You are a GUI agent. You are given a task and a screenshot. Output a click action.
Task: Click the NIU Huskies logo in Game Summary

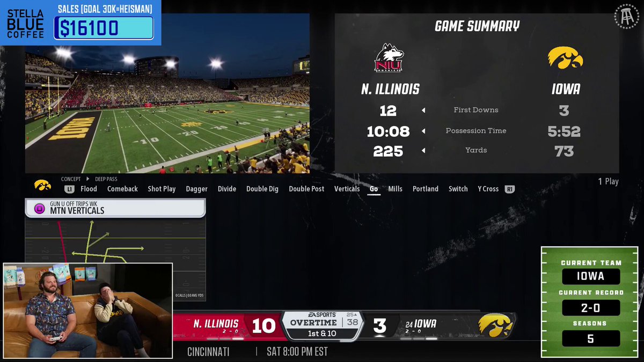coord(389,58)
